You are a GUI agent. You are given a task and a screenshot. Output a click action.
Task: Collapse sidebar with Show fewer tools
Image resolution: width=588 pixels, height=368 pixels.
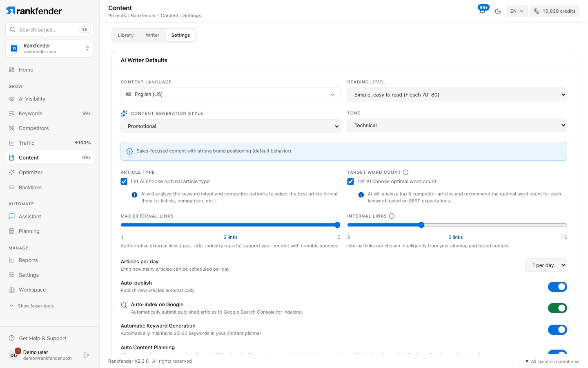pos(32,306)
